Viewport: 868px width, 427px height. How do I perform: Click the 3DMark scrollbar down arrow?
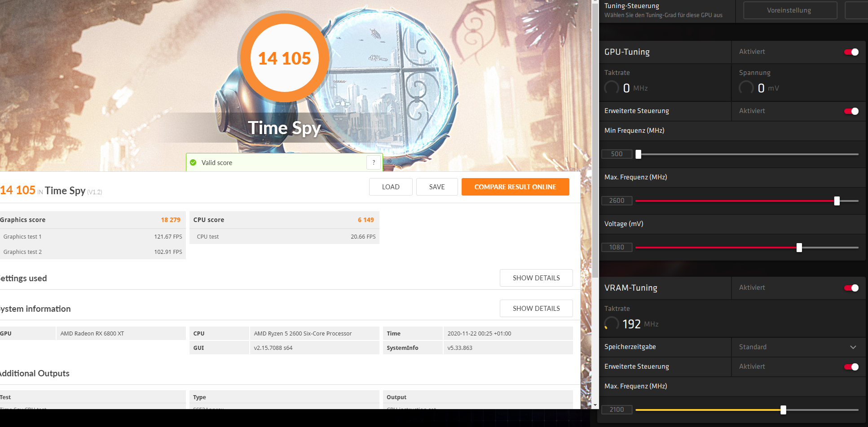pyautogui.click(x=595, y=405)
